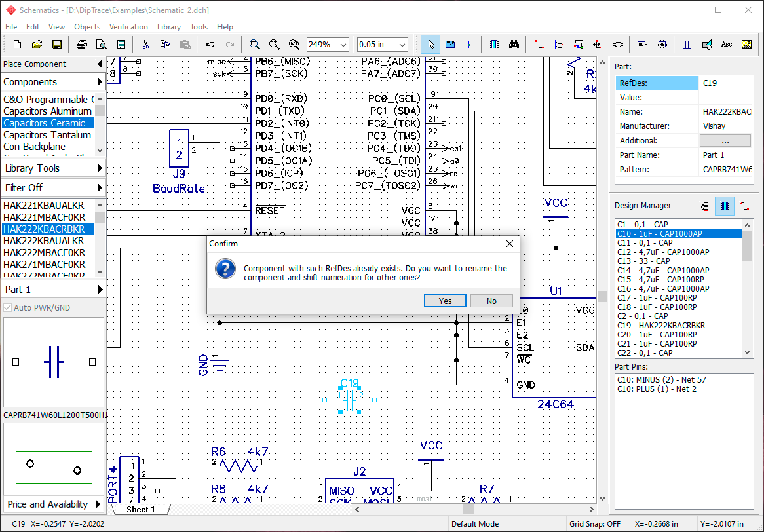Click the Zoom In magnifier icon
Image resolution: width=764 pixels, height=532 pixels.
[254, 45]
